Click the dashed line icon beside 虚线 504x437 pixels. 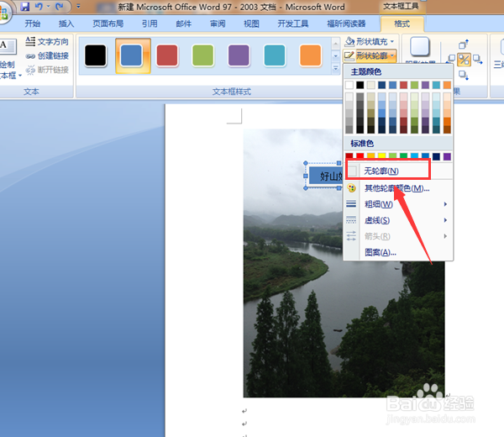point(351,220)
